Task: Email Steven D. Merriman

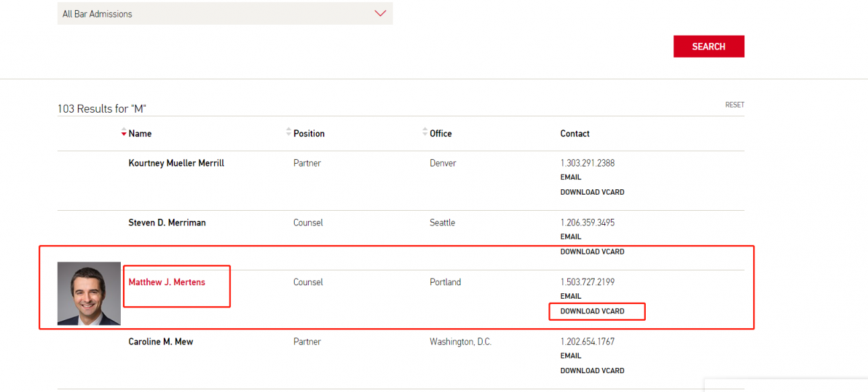Action: point(571,236)
